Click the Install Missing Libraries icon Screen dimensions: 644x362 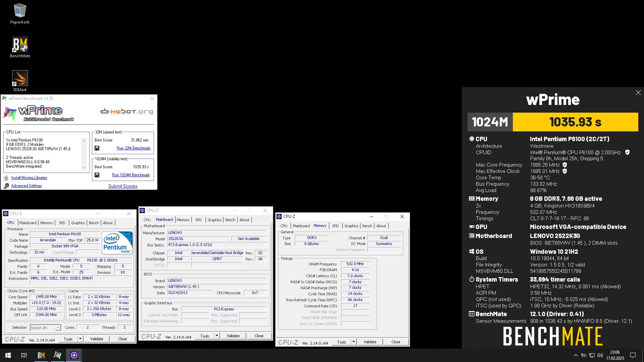[6, 178]
